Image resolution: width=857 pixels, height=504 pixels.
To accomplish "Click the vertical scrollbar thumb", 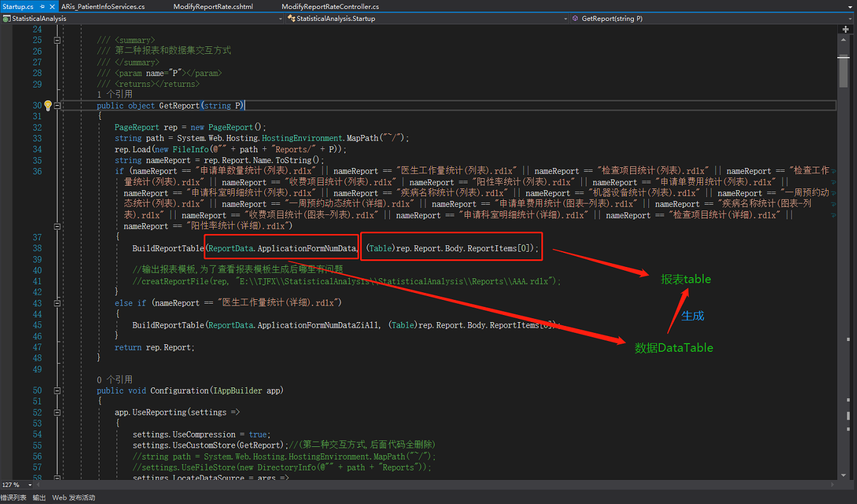I will [x=844, y=72].
